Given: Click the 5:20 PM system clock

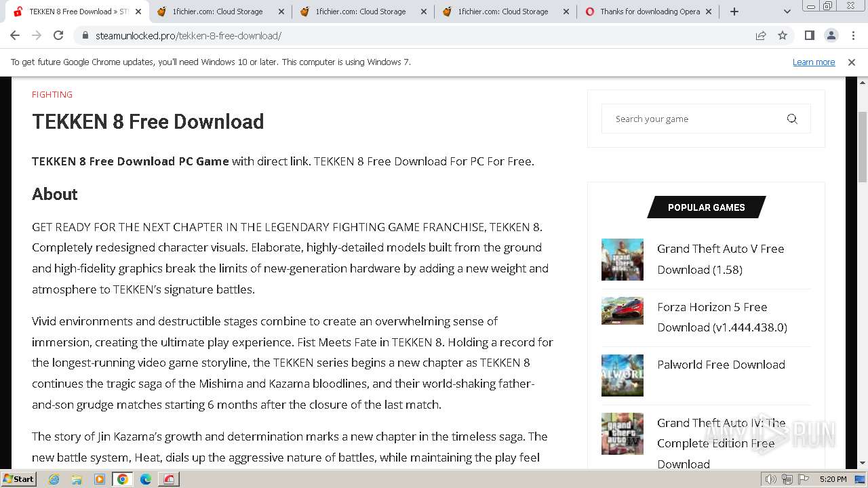Looking at the screenshot, I should point(833,479).
